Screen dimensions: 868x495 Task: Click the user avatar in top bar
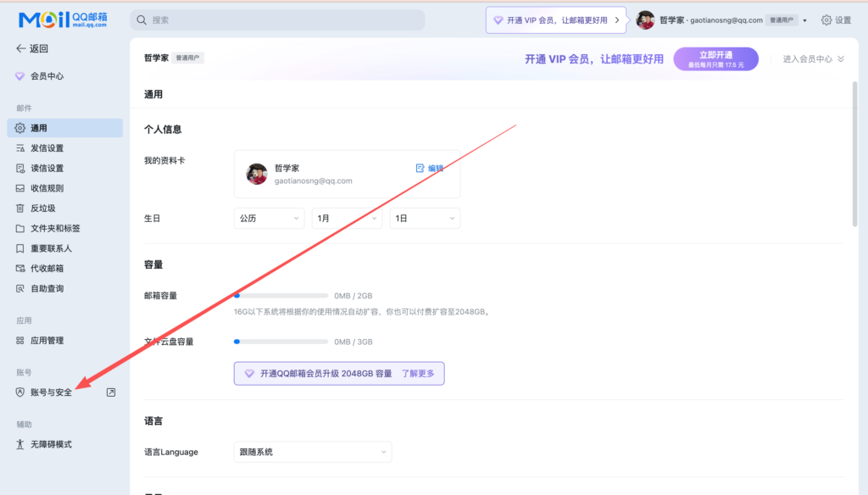click(x=646, y=20)
